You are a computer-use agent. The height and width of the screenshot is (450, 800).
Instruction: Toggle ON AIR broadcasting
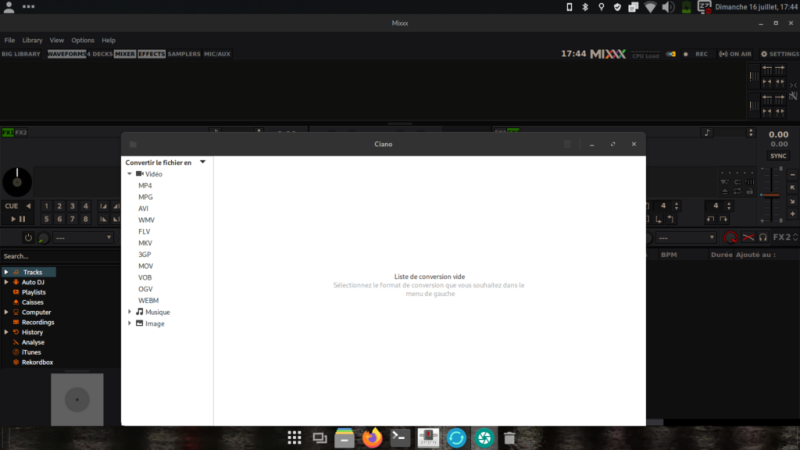735,54
